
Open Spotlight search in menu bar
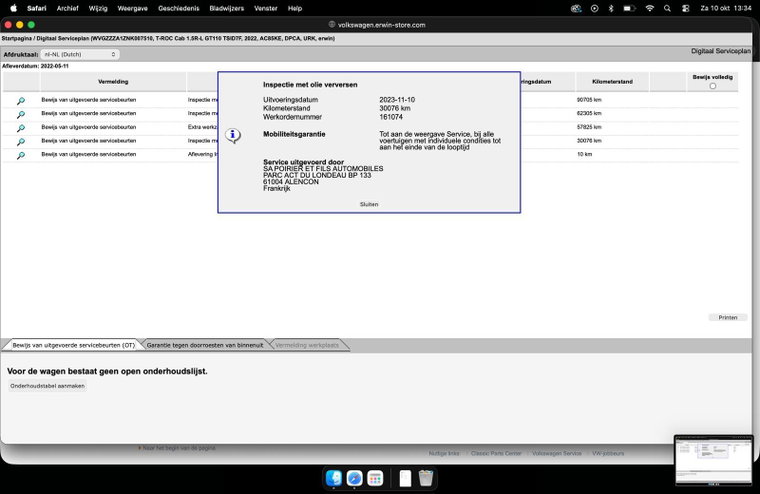[x=667, y=8]
